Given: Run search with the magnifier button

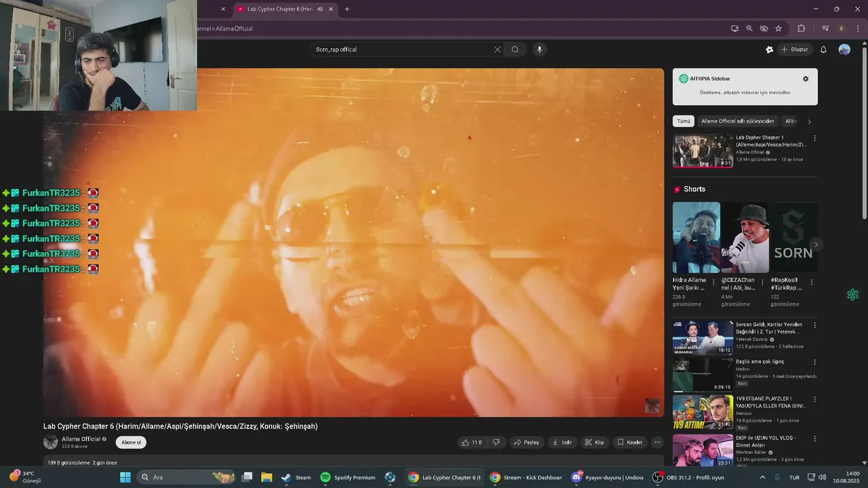Looking at the screenshot, I should click(515, 49).
